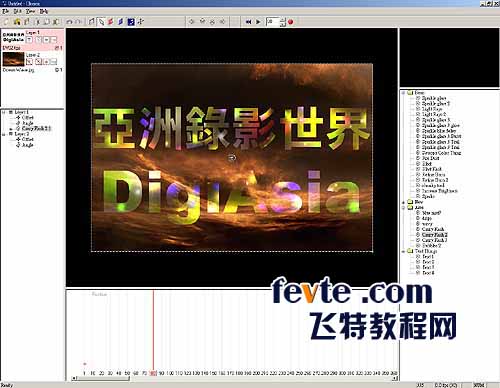Image resolution: width=500 pixels, height=388 pixels.
Task: Click the Paste toolbar icon
Action: (56, 22)
